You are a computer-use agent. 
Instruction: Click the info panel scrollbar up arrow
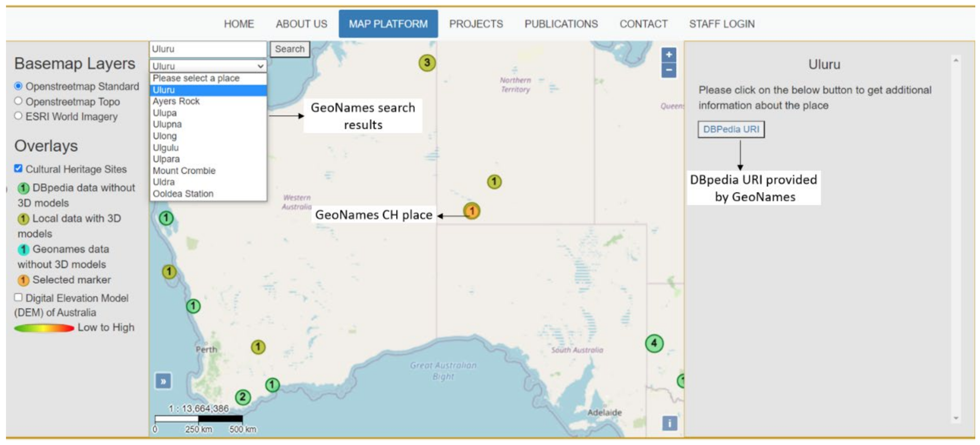tap(956, 60)
